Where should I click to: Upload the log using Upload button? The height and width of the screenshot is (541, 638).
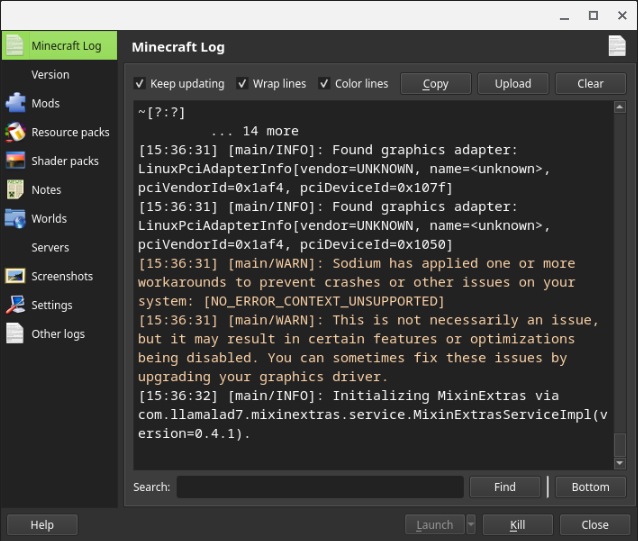pyautogui.click(x=512, y=84)
